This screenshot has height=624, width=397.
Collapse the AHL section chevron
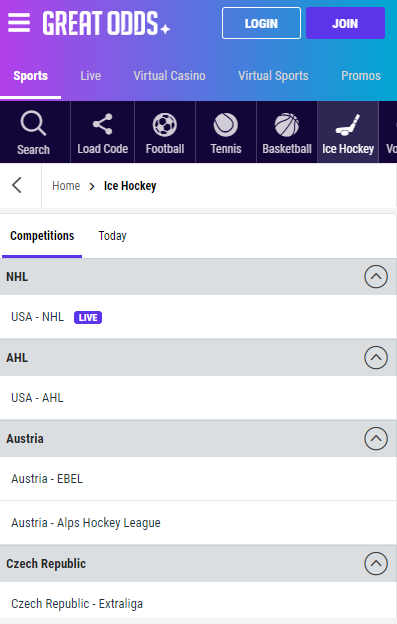376,357
